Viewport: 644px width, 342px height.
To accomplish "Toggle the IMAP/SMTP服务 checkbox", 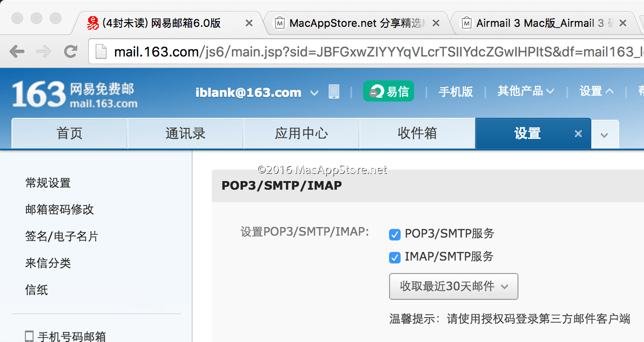I will pyautogui.click(x=395, y=258).
